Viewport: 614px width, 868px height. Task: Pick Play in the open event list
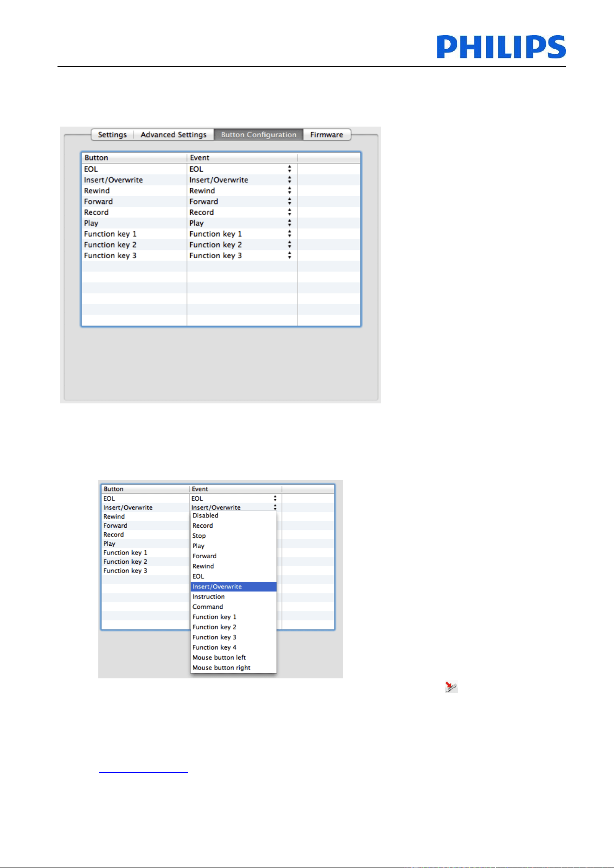pos(233,546)
